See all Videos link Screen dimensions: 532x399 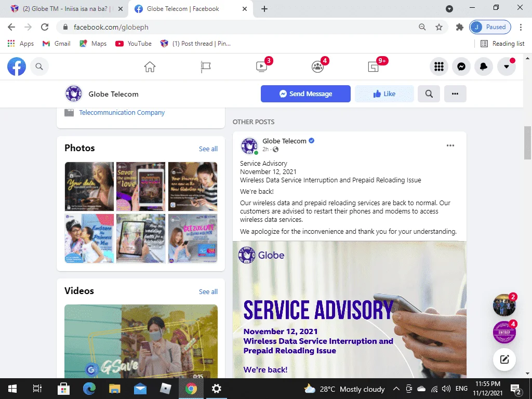[x=208, y=291]
